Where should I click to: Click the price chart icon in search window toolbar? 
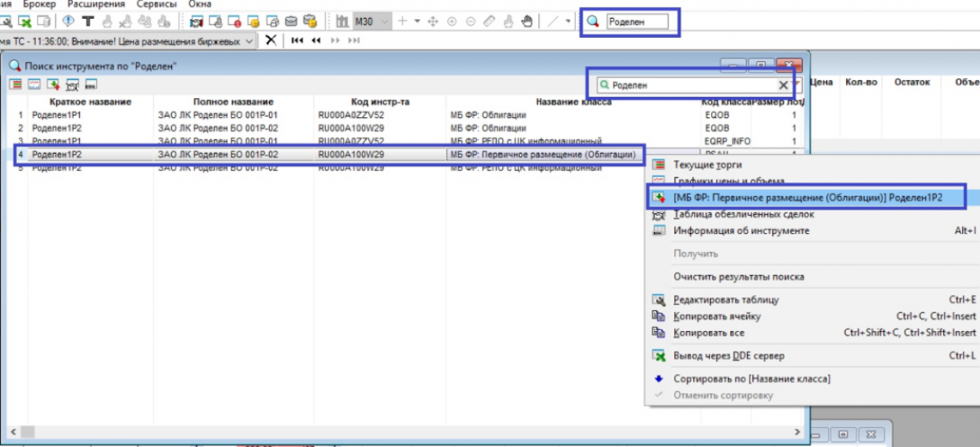point(34,84)
